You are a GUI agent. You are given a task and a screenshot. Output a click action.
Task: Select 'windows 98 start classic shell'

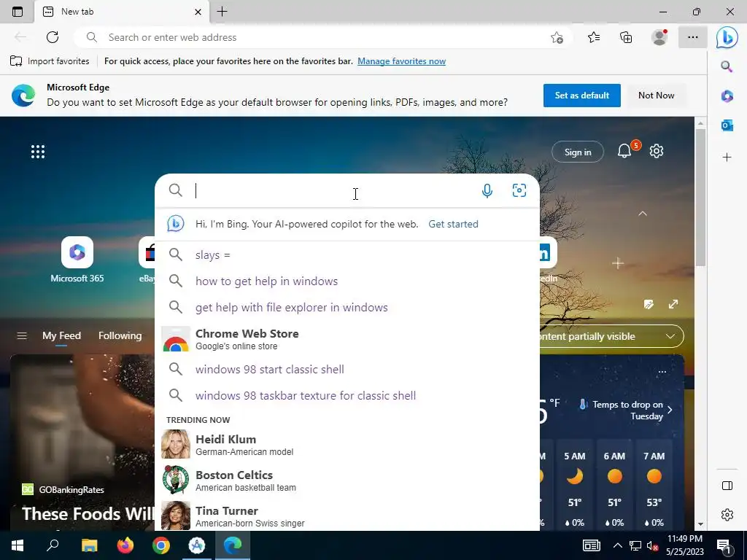(x=347, y=369)
